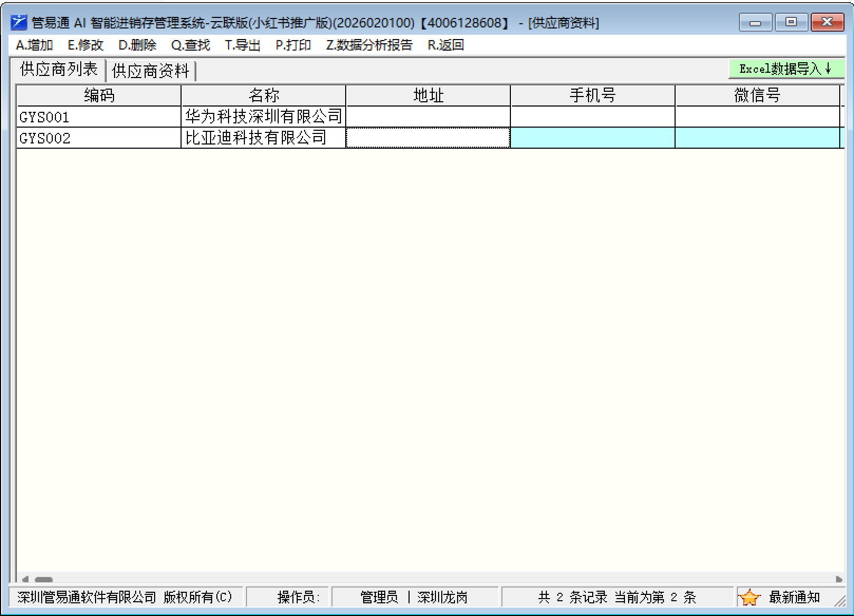Viewport: 854px width, 616px height.
Task: Select 比亚迪科技有限公司 name cell
Action: (x=263, y=138)
